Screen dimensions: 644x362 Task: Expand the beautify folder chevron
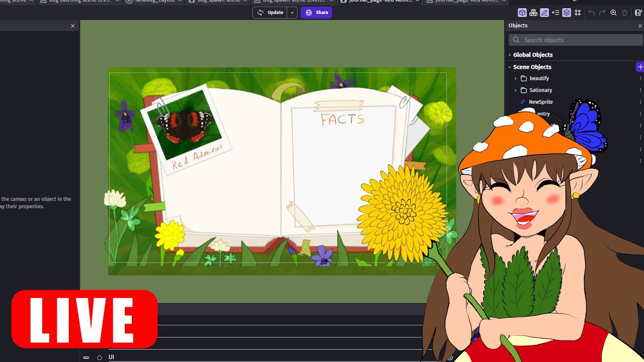pos(516,78)
